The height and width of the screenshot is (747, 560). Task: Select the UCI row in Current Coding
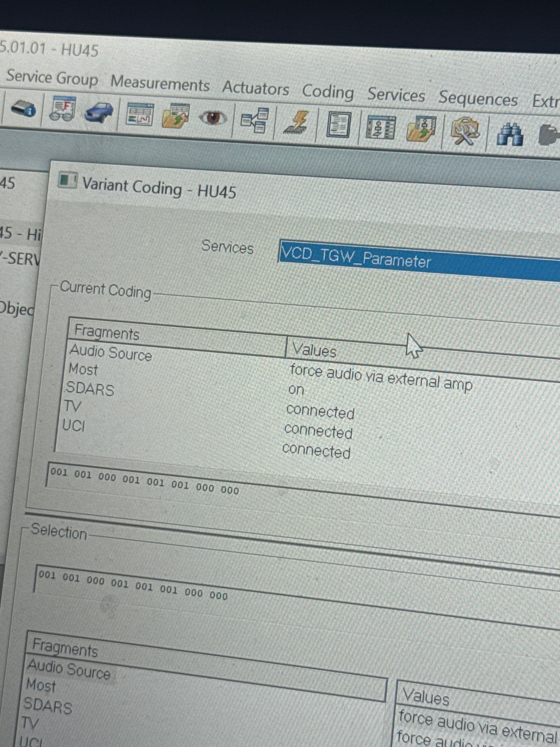[x=74, y=425]
